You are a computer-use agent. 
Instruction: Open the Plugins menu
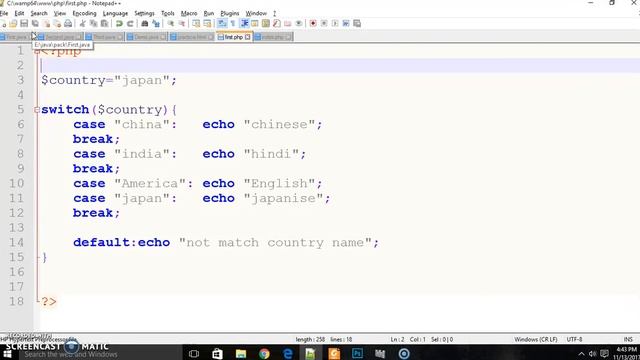(x=230, y=13)
